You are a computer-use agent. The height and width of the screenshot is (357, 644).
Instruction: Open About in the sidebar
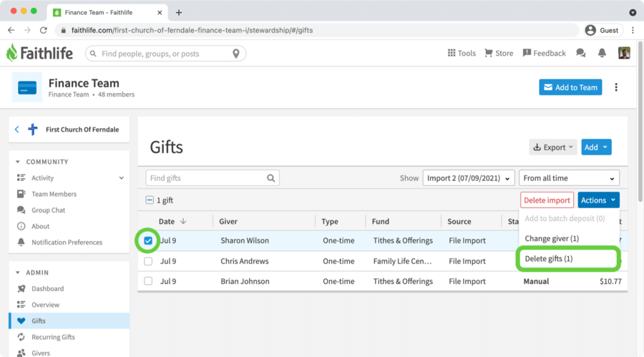click(x=40, y=226)
